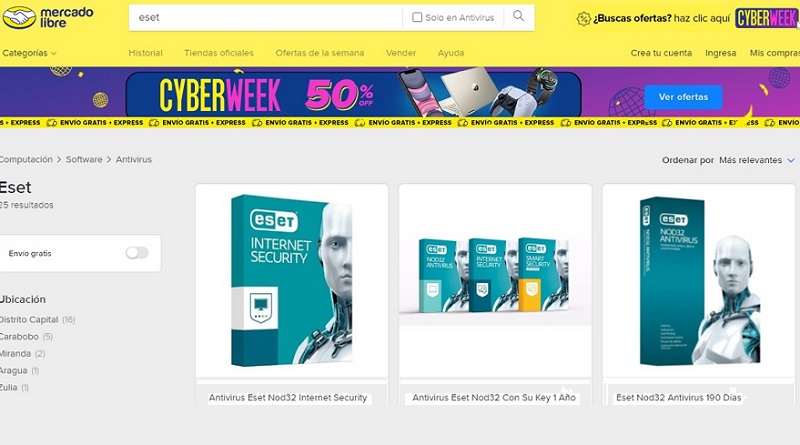The width and height of the screenshot is (800, 445).
Task: Click the Ver ofertas button
Action: coord(683,97)
